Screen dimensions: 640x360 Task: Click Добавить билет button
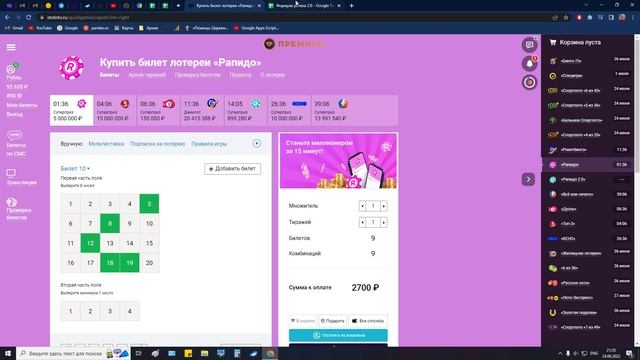coord(232,169)
